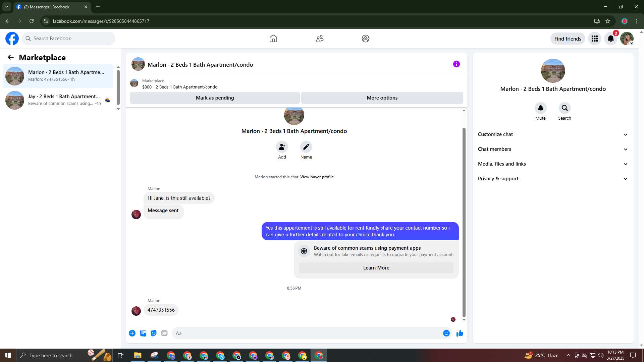Choose a GIF icon
The height and width of the screenshot is (362, 644).
click(x=164, y=333)
